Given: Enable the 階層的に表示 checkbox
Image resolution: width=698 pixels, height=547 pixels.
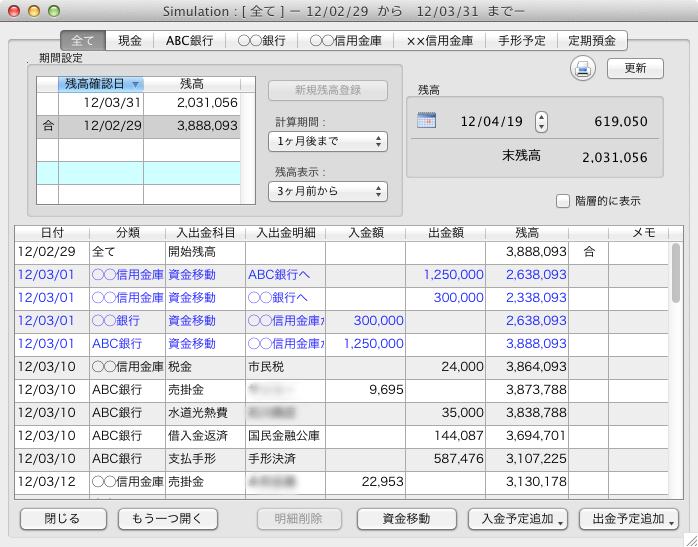Looking at the screenshot, I should click(562, 200).
